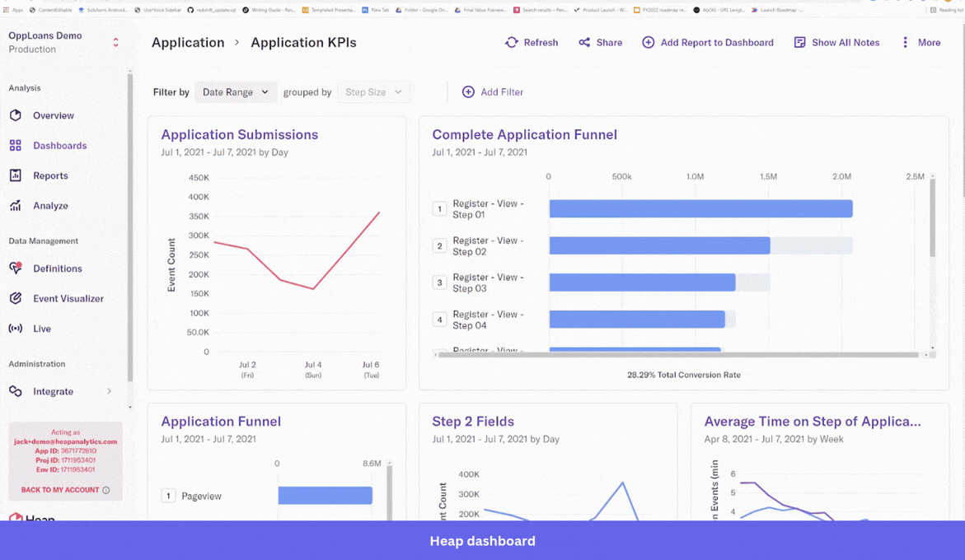Click the Integrate icon under Administration

pyautogui.click(x=17, y=391)
